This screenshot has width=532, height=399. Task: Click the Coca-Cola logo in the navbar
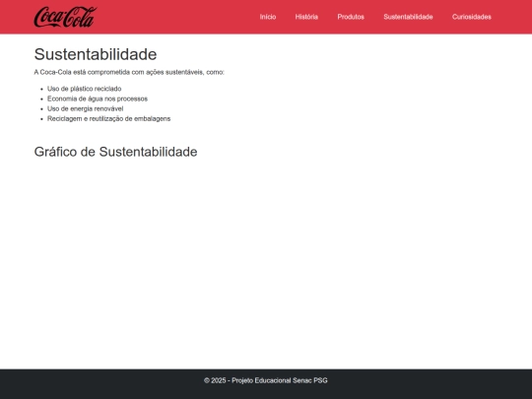[x=65, y=17]
